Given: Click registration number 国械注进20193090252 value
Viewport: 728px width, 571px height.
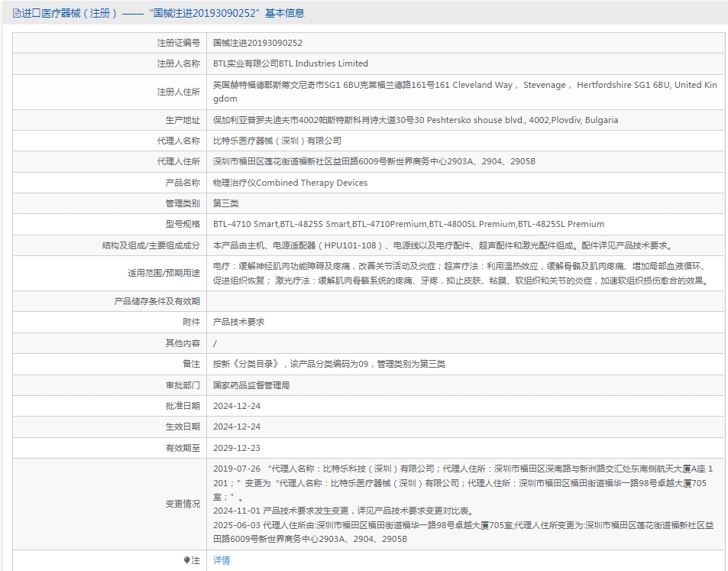Looking at the screenshot, I should [x=257, y=43].
